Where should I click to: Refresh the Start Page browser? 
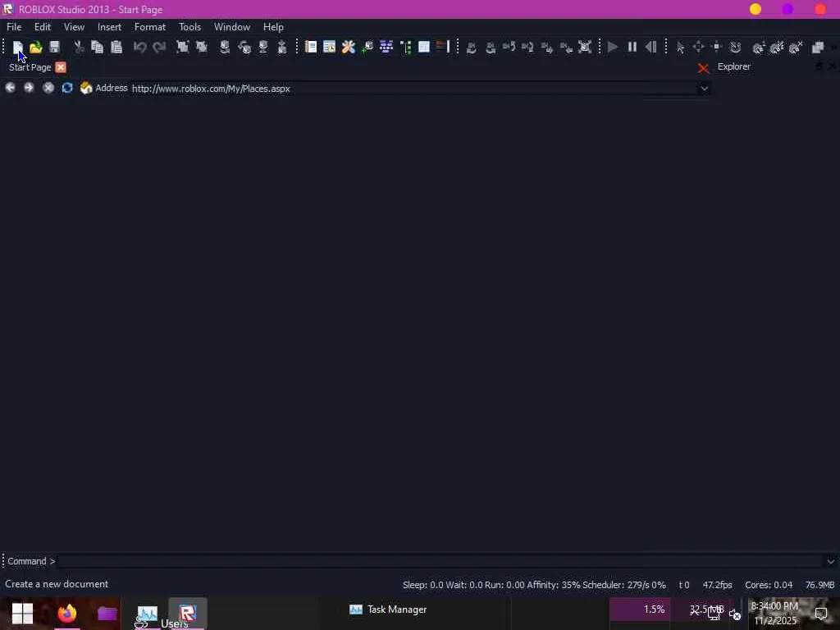[67, 88]
